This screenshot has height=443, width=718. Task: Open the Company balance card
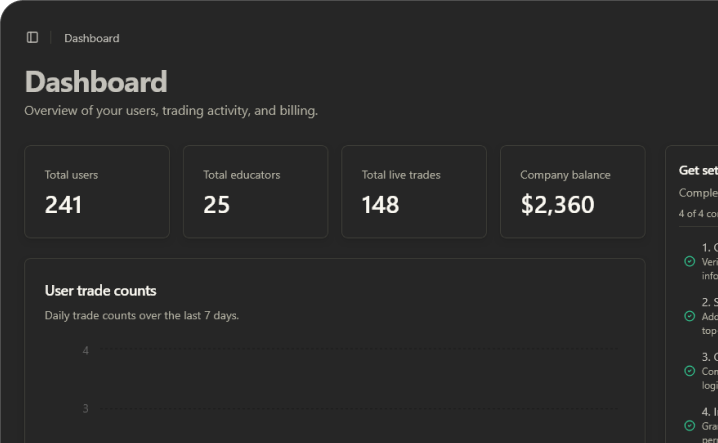pos(573,191)
